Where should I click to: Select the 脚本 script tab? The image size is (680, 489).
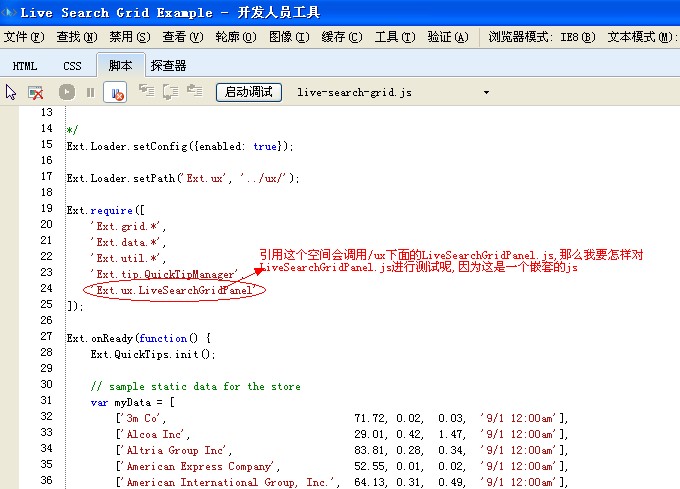click(121, 65)
